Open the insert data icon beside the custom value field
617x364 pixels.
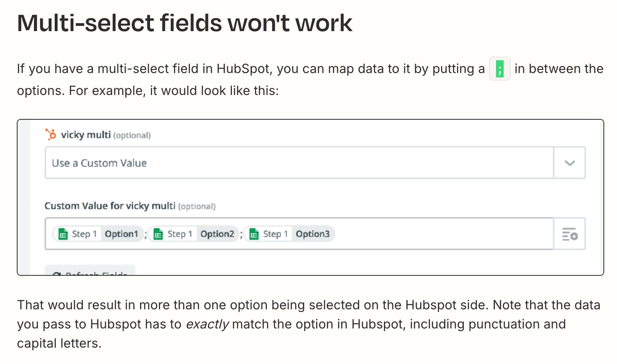tap(570, 234)
